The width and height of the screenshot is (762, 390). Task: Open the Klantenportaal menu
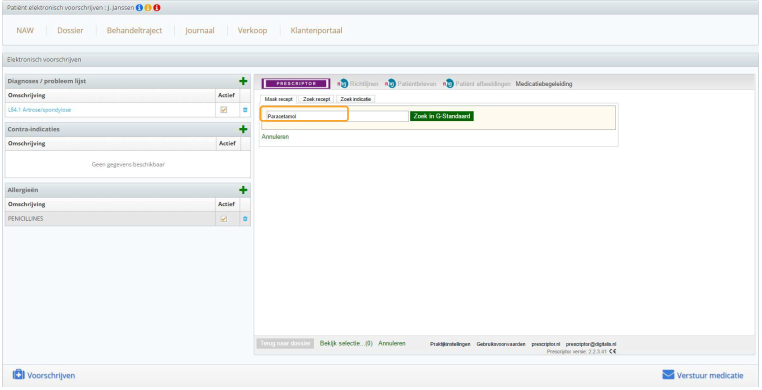pos(316,30)
